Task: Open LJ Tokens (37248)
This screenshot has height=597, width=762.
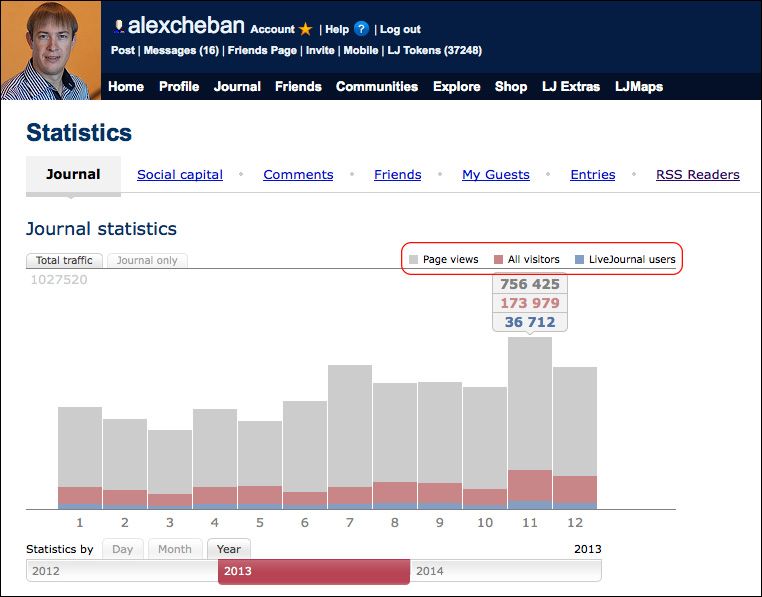Action: [x=434, y=50]
